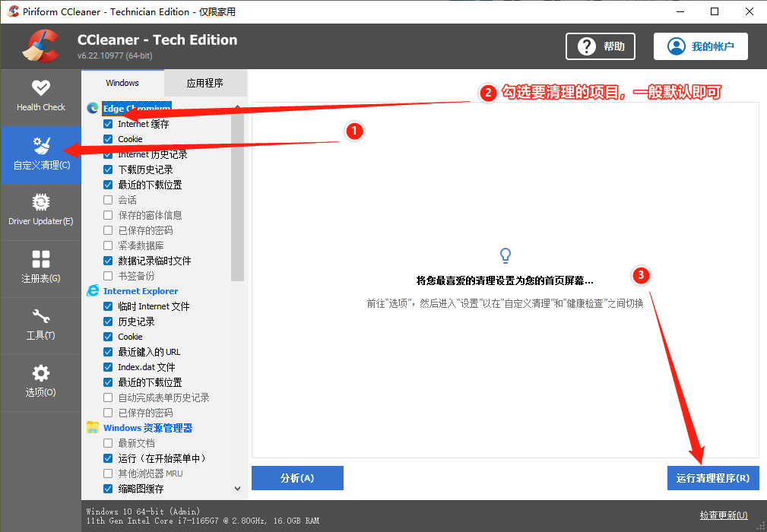
Task: Enable 保存的窗体信息 checkbox
Action: click(108, 215)
